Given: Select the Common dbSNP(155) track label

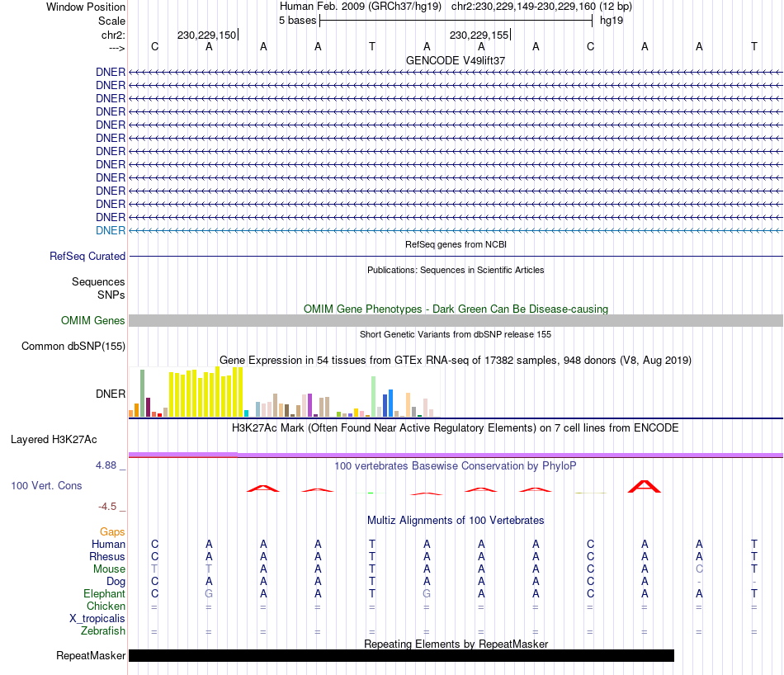Looking at the screenshot, I should tap(73, 346).
